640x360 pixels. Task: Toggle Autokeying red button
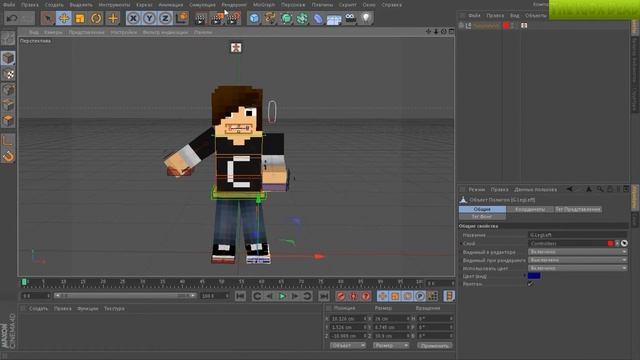pyautogui.click(x=353, y=296)
